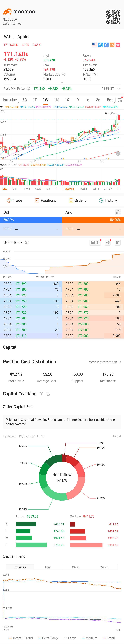The width and height of the screenshot is (124, 644).
Task: Select the 1W chart period
Action: point(46,100)
